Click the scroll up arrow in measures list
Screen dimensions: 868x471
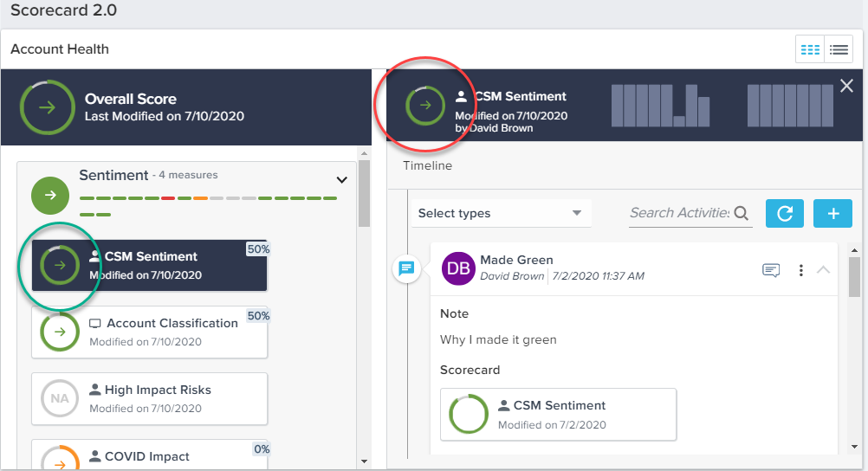pos(364,153)
